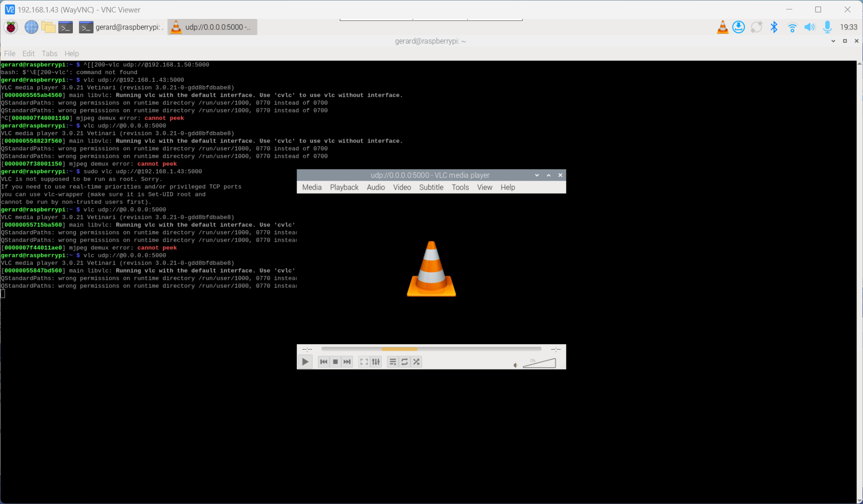Open the Audio menu in VLC
The height and width of the screenshot is (504, 863).
click(x=376, y=187)
